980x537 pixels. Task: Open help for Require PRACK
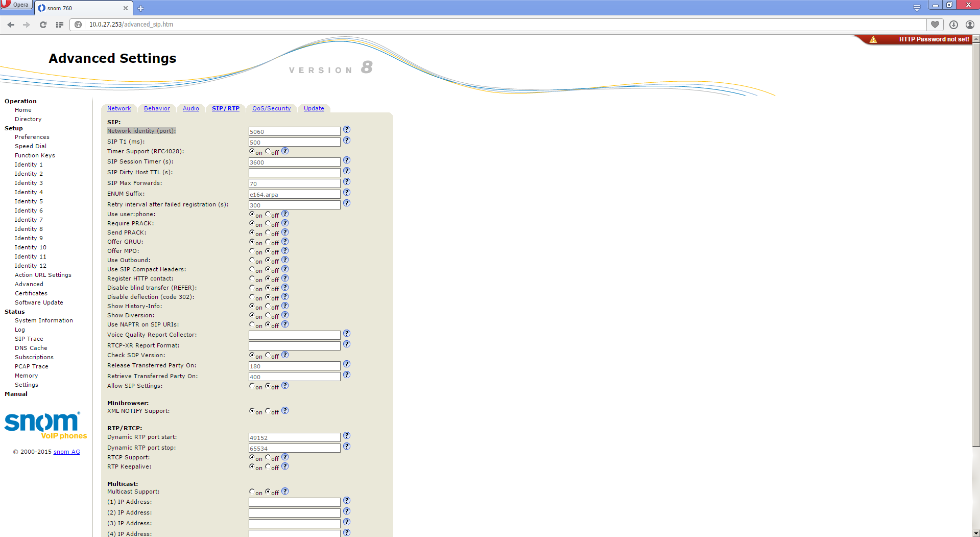[x=285, y=223]
